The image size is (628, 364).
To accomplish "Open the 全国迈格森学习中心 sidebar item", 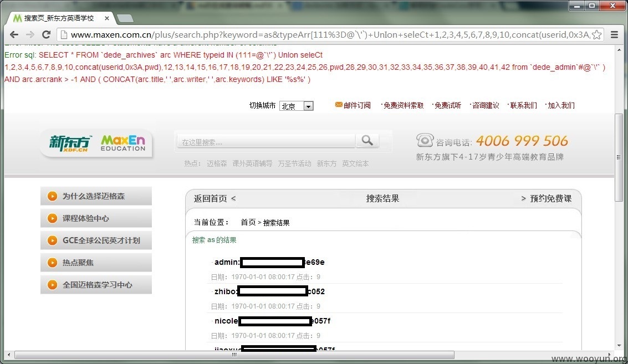I will [x=96, y=285].
